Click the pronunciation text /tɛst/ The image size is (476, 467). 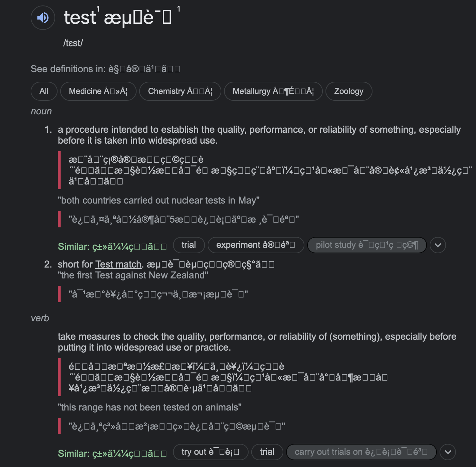[73, 43]
